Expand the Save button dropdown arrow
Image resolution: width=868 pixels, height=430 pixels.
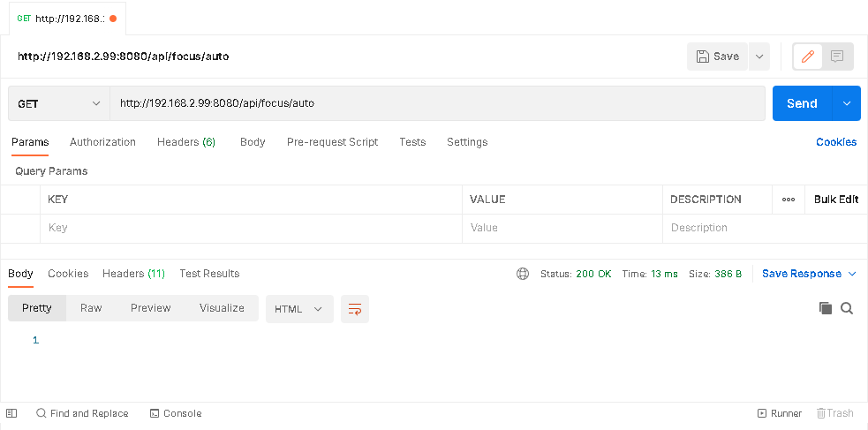759,57
